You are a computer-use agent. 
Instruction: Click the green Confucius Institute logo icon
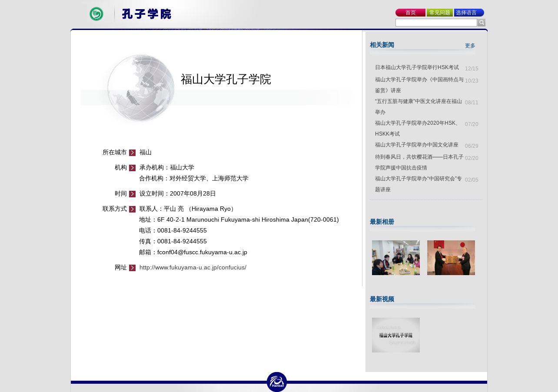click(x=96, y=14)
